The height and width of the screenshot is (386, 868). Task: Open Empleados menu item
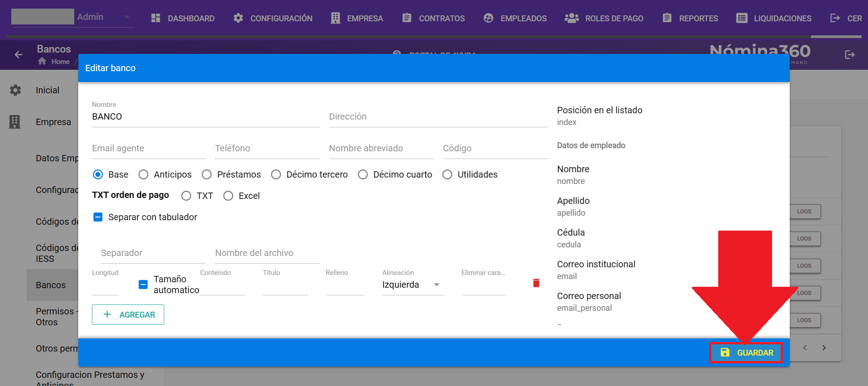click(515, 18)
